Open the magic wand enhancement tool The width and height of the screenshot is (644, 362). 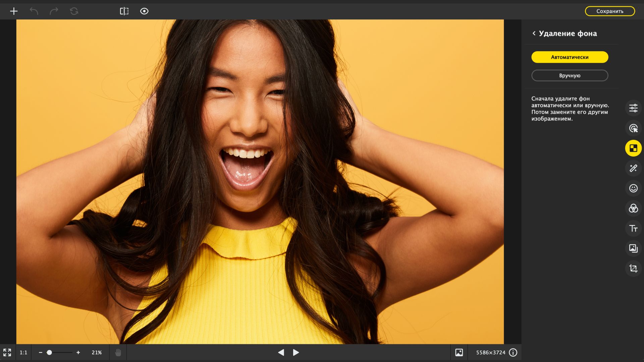tap(633, 168)
